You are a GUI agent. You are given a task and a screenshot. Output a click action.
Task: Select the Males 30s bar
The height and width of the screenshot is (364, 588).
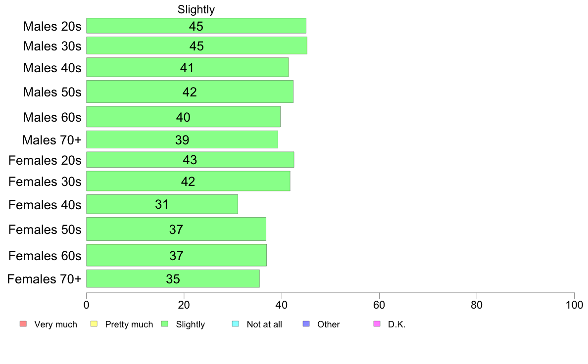tap(196, 45)
